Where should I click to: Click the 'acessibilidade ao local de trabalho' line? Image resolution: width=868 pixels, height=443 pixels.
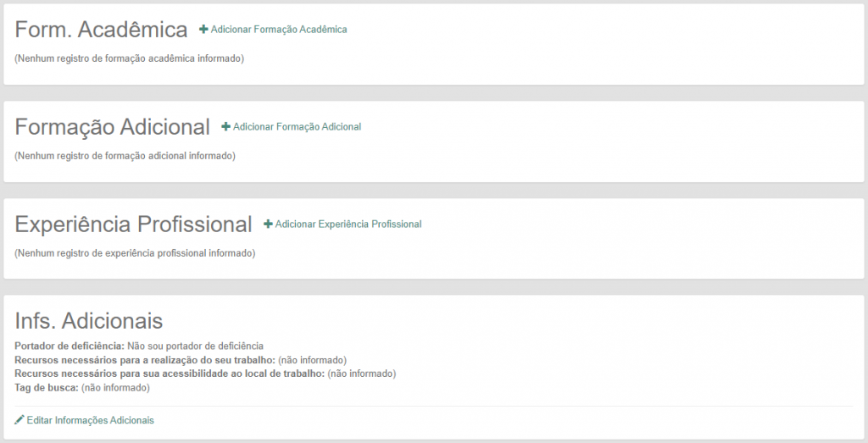coord(205,374)
